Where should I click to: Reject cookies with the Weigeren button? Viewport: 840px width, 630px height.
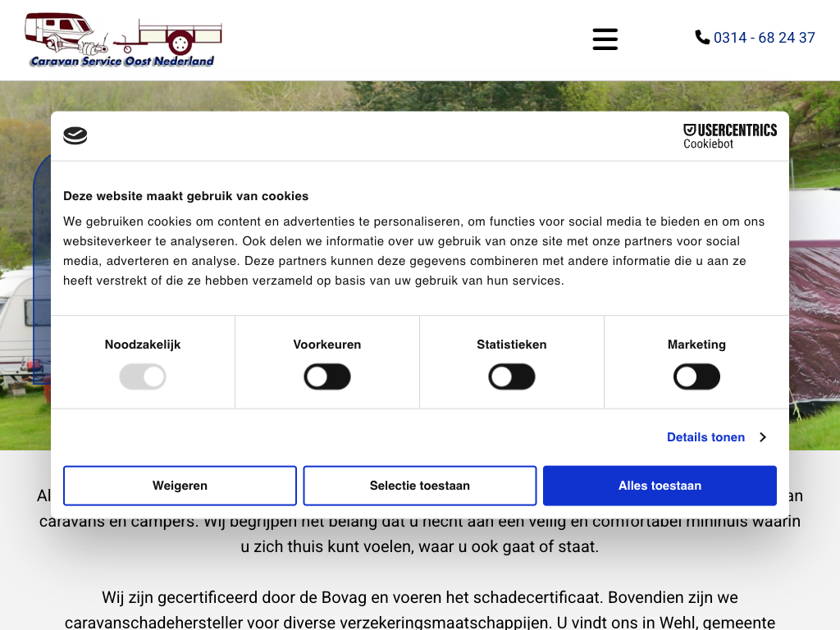click(x=180, y=486)
